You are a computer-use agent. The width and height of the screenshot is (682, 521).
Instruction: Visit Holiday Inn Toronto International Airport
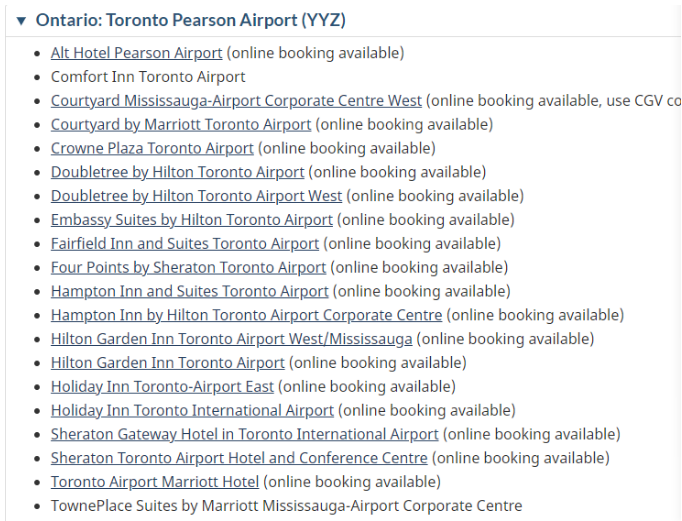[192, 411]
